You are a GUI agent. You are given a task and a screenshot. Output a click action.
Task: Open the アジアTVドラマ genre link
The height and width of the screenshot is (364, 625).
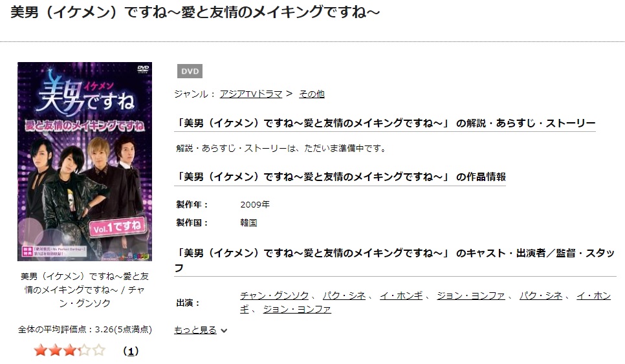(x=251, y=94)
